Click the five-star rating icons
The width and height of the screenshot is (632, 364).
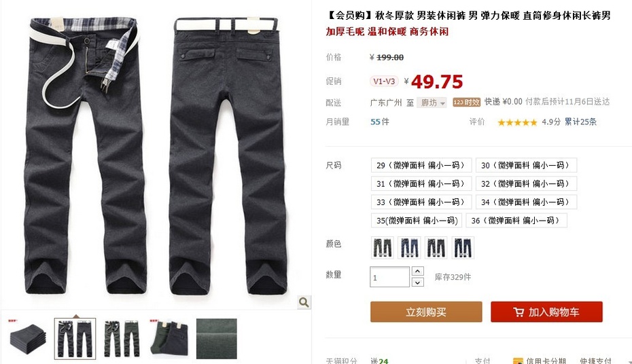coord(517,122)
